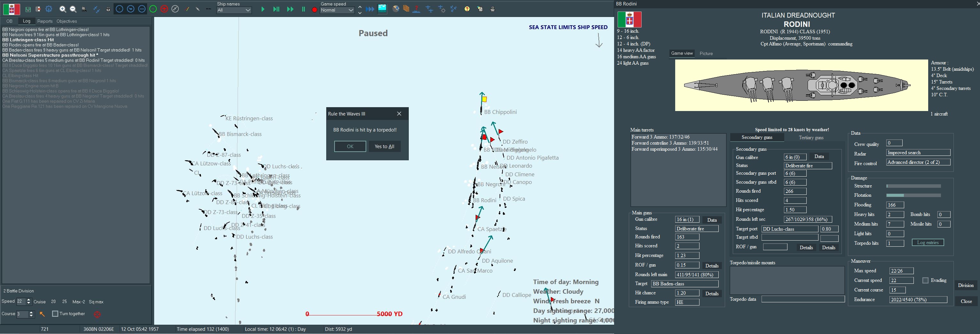Toggle the Evading checkbox

pos(926,280)
